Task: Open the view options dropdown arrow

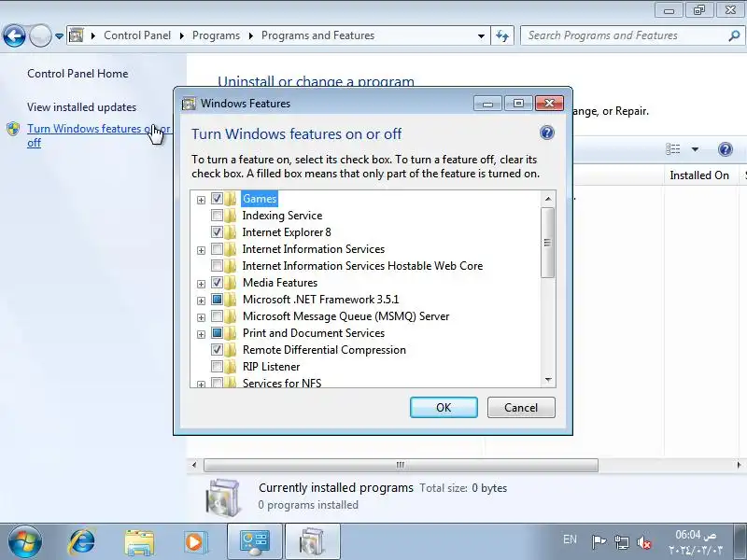Action: (x=695, y=149)
